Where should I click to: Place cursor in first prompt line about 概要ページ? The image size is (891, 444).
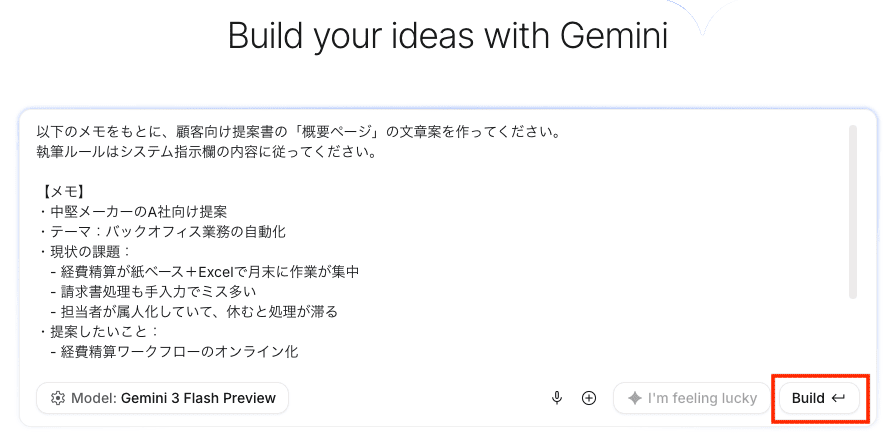tap(299, 132)
